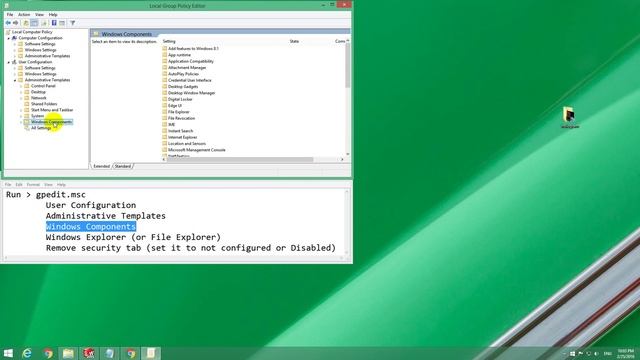
Task: Click the clock in the system tray
Action: pyautogui.click(x=625, y=353)
